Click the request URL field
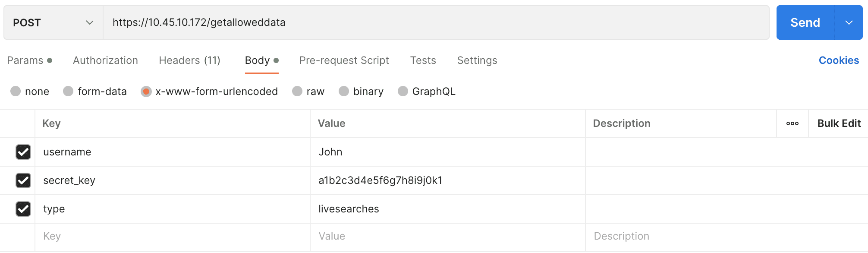This screenshot has width=868, height=253. point(436,22)
